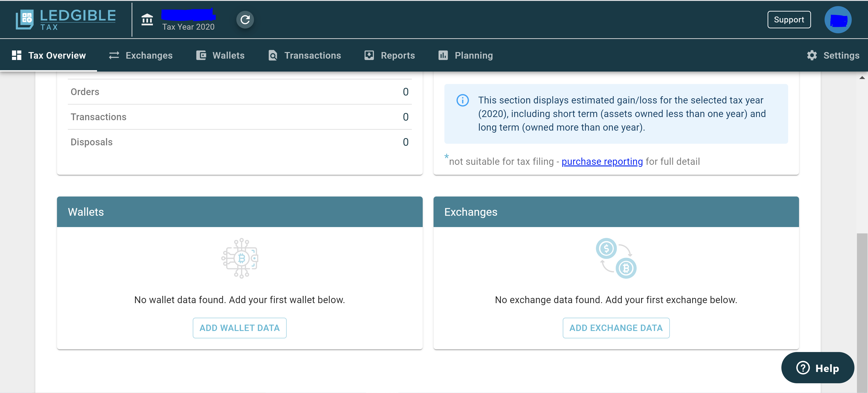Viewport: 868px width, 393px height.
Task: Click the Ledgible Tax logo
Action: tap(65, 19)
